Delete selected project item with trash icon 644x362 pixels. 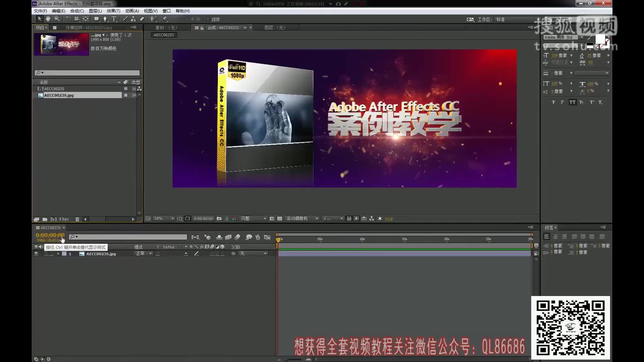(x=77, y=219)
